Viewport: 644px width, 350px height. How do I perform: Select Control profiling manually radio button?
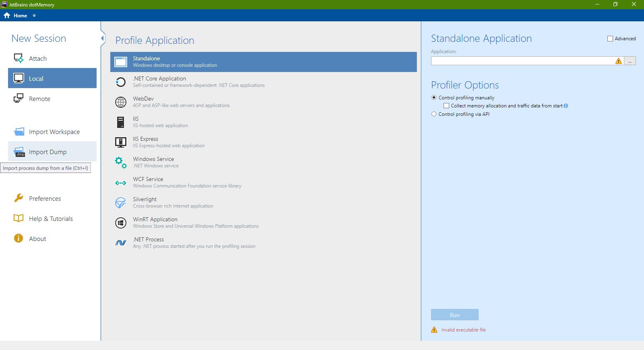coord(434,98)
